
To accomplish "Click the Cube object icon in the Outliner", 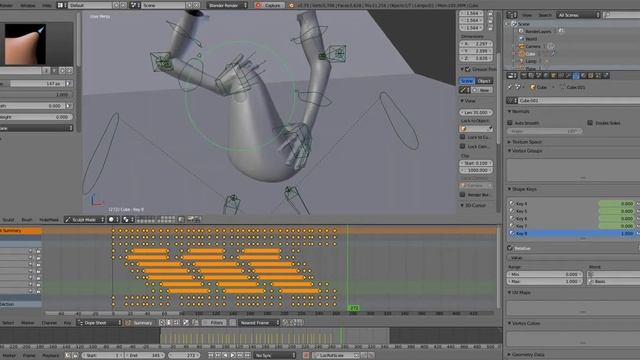I will tap(521, 53).
